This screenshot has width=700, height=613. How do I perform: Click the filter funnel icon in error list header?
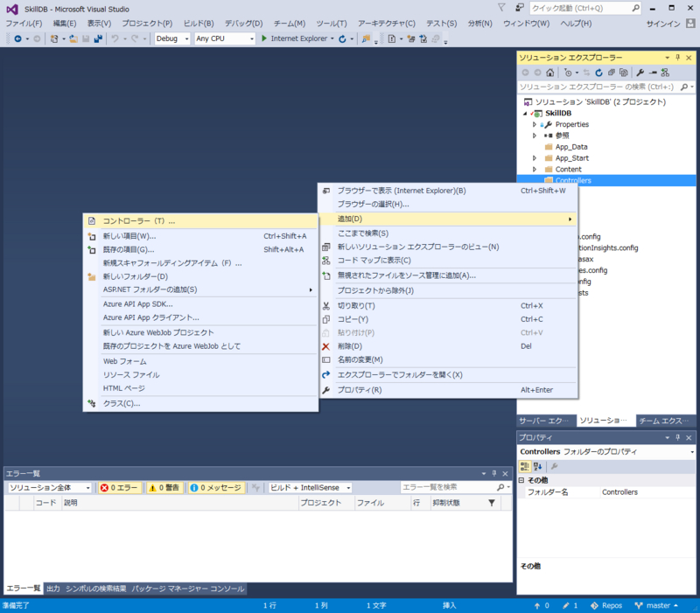click(492, 503)
